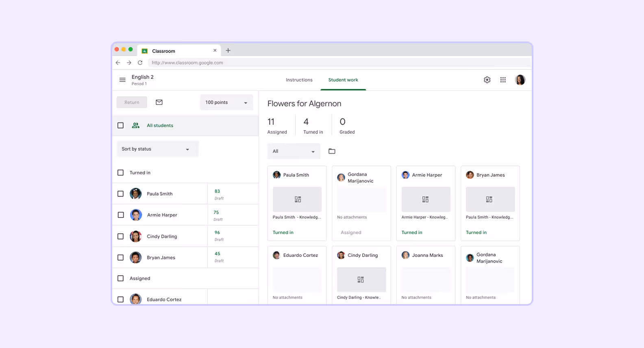Screen dimensions: 644x348
Task: Click Cindy Darling card avatar
Action: [341, 255]
